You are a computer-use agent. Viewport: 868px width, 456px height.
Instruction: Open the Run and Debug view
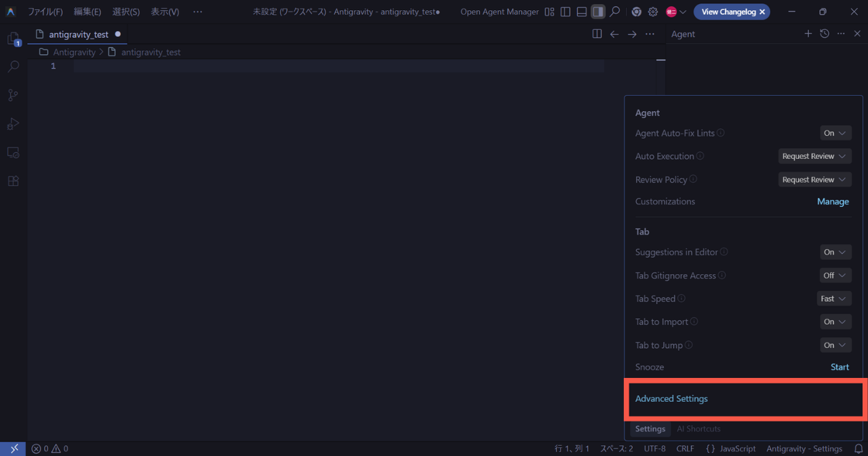click(x=13, y=123)
